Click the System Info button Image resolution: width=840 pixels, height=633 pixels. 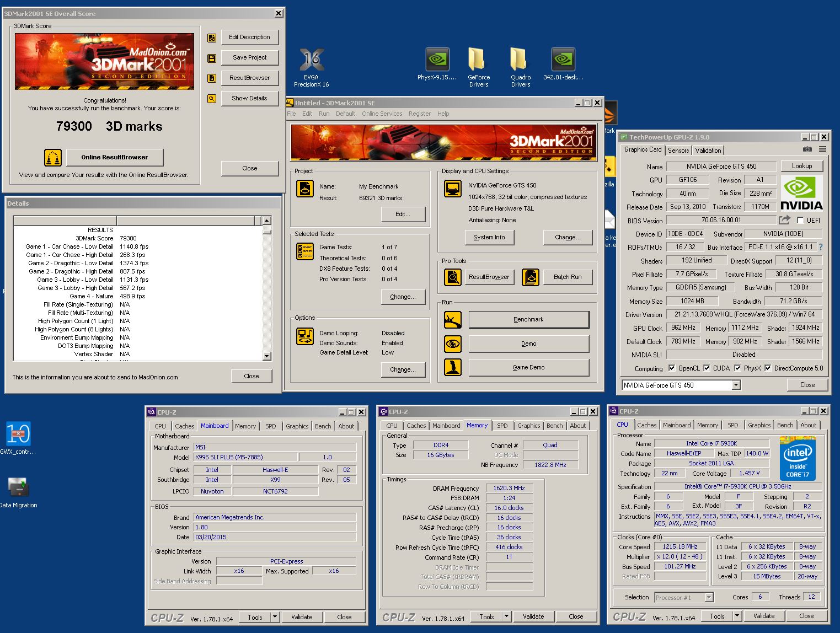(489, 237)
